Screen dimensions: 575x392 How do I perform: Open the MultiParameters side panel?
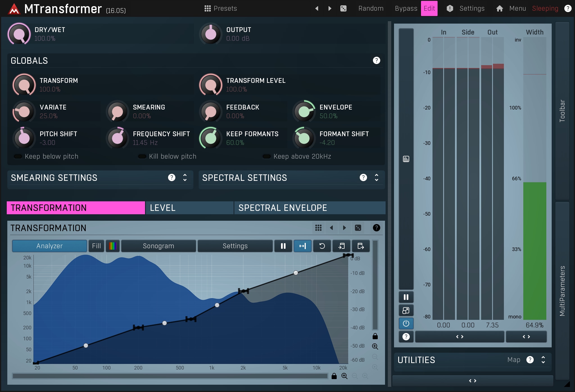tap(562, 291)
